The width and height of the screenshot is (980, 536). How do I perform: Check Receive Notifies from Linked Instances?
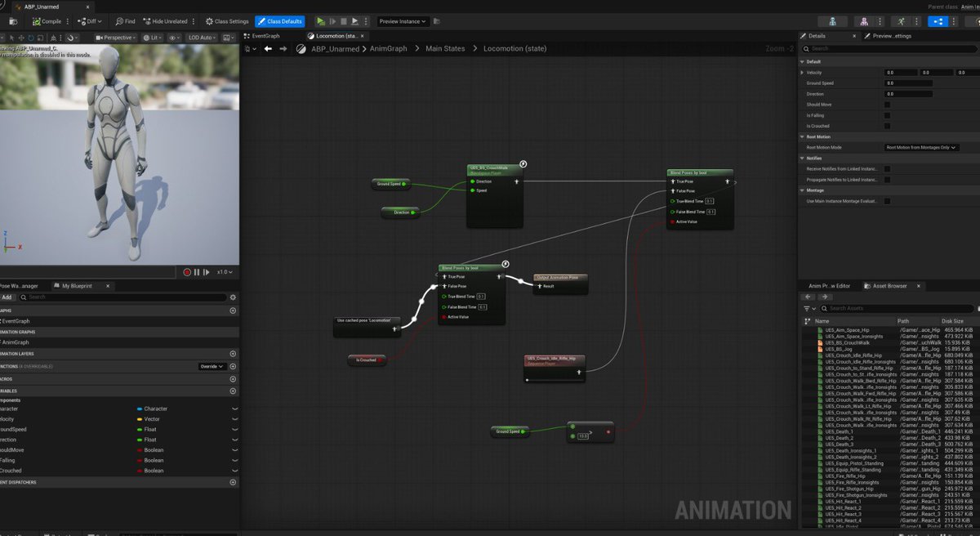click(x=888, y=168)
